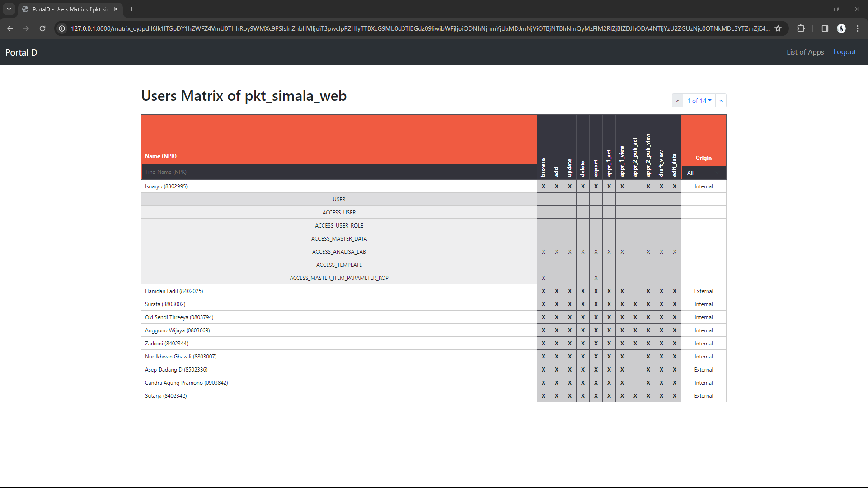
Task: Click the Logout link
Action: click(845, 52)
